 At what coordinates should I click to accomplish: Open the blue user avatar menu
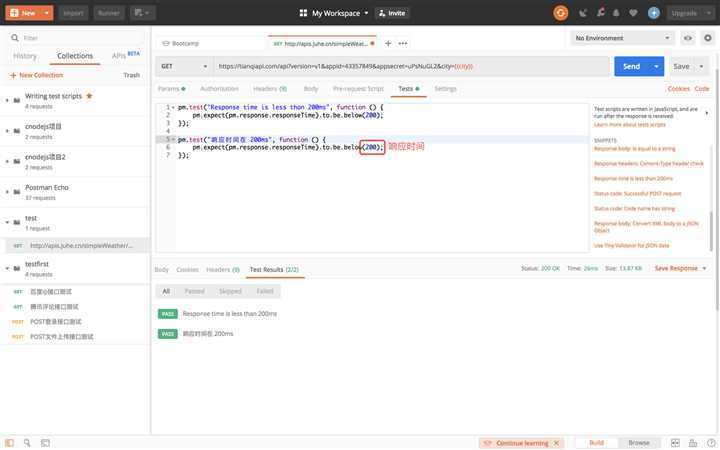coord(654,13)
